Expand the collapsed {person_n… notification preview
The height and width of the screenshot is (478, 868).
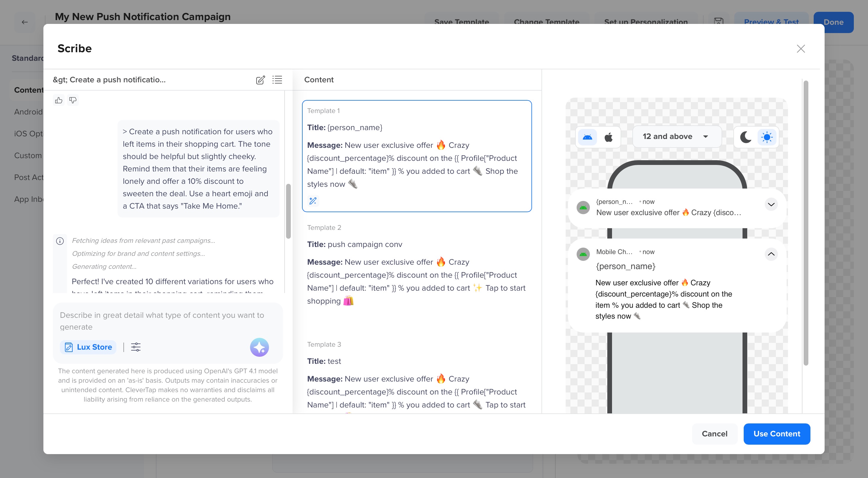[x=771, y=204]
